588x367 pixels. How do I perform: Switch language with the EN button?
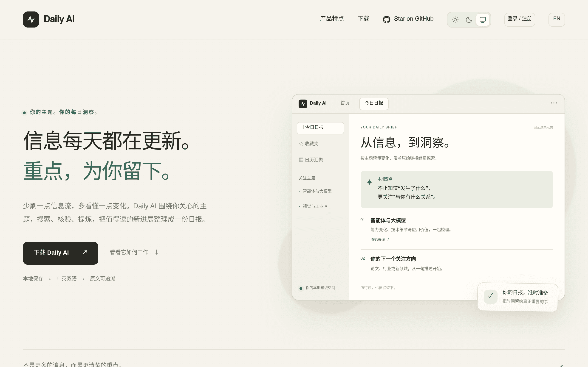pos(556,19)
